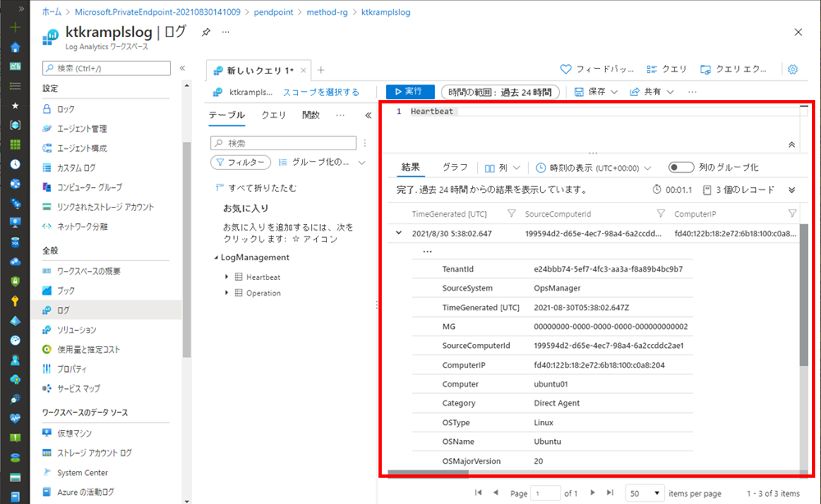Click the フィードバック heart icon
This screenshot has height=504, width=821.
[x=566, y=69]
